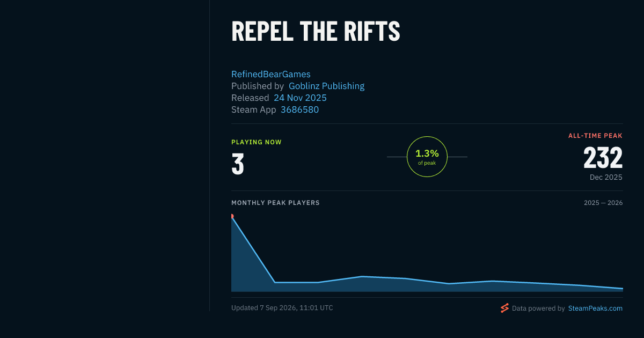Click the 2025 — 2026 range label
Image resolution: width=644 pixels, height=338 pixels.
point(603,203)
